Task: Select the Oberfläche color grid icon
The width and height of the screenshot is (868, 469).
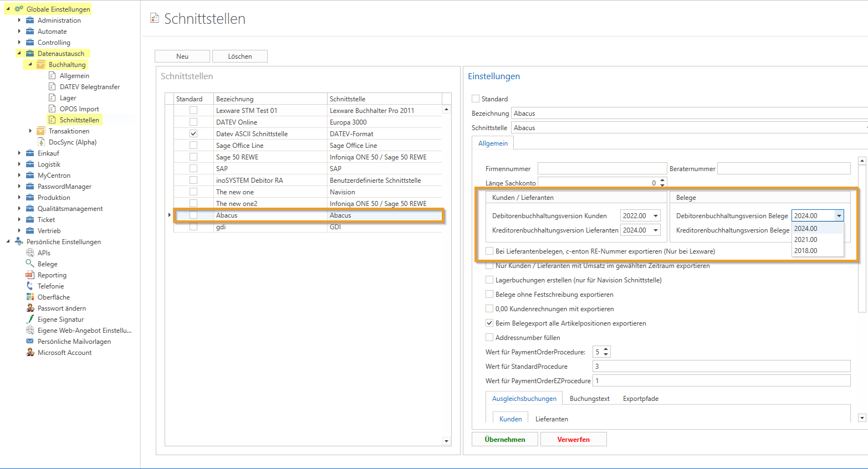Action: 30,297
